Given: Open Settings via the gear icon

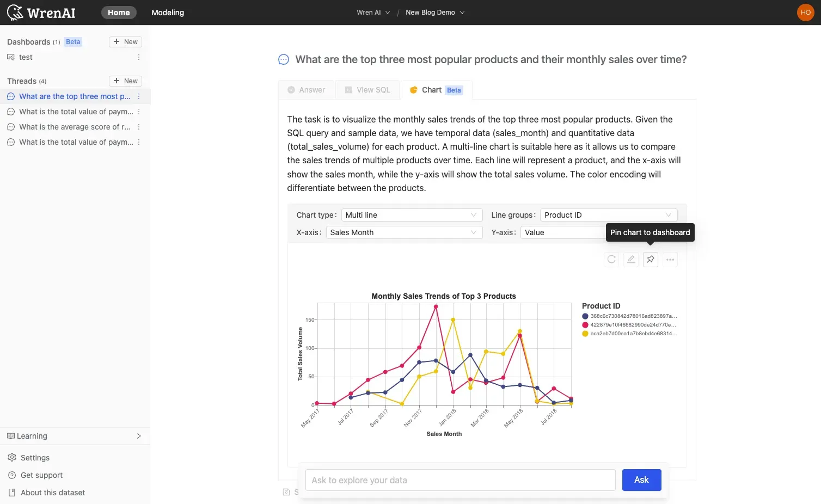Looking at the screenshot, I should pyautogui.click(x=12, y=458).
